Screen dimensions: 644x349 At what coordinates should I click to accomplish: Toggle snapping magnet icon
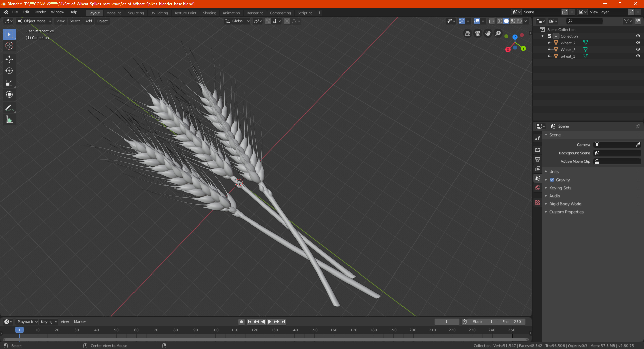pyautogui.click(x=268, y=21)
